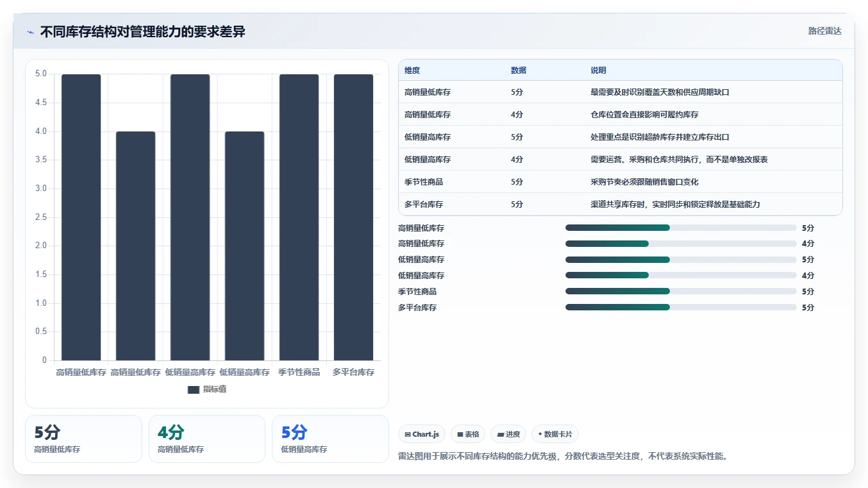Click the 低销量高库存 progress bar scoring 5分

point(681,260)
